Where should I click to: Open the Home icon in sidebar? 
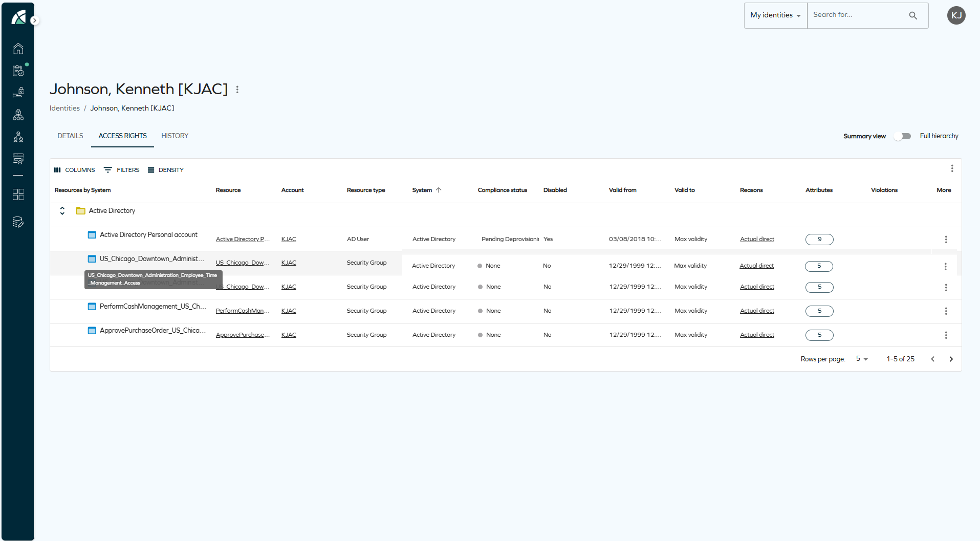(18, 49)
